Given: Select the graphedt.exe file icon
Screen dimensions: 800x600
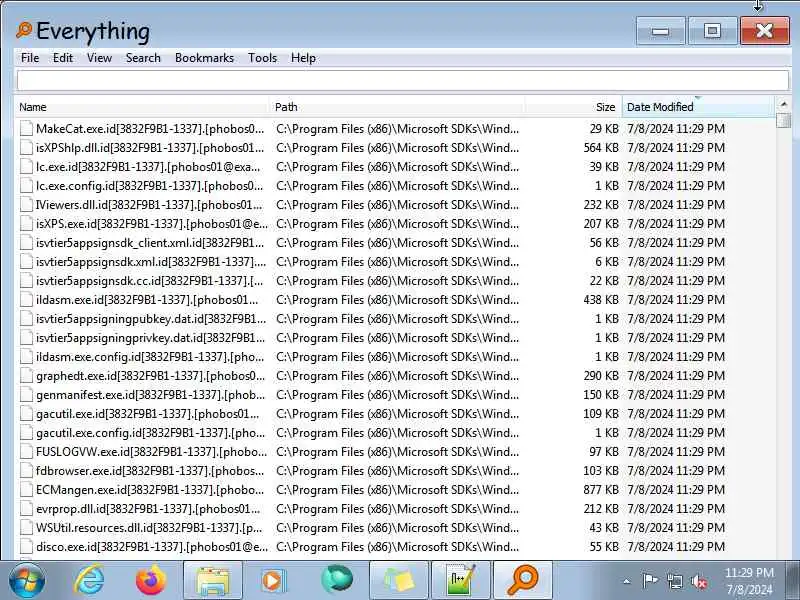Looking at the screenshot, I should 26,376.
